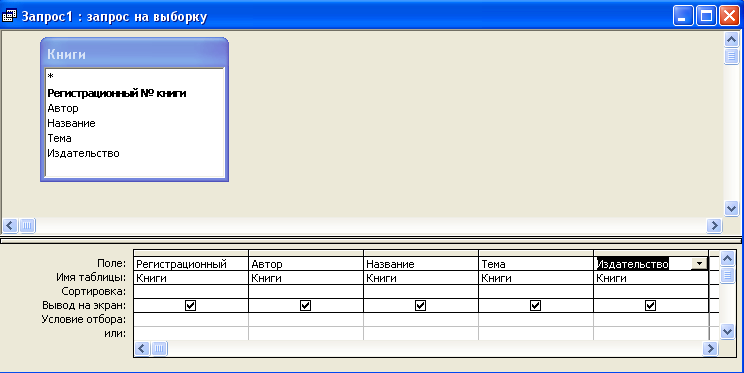Click the Тема field cell in grid

coord(536,264)
